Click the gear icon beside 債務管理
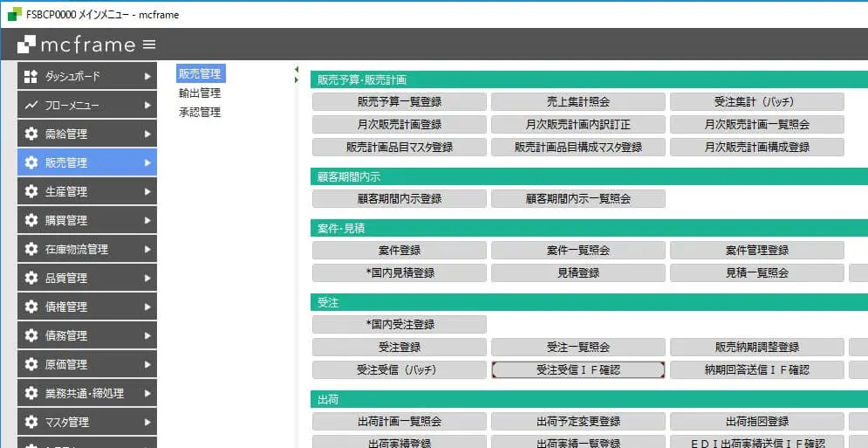The width and height of the screenshot is (868, 448). coord(31,336)
